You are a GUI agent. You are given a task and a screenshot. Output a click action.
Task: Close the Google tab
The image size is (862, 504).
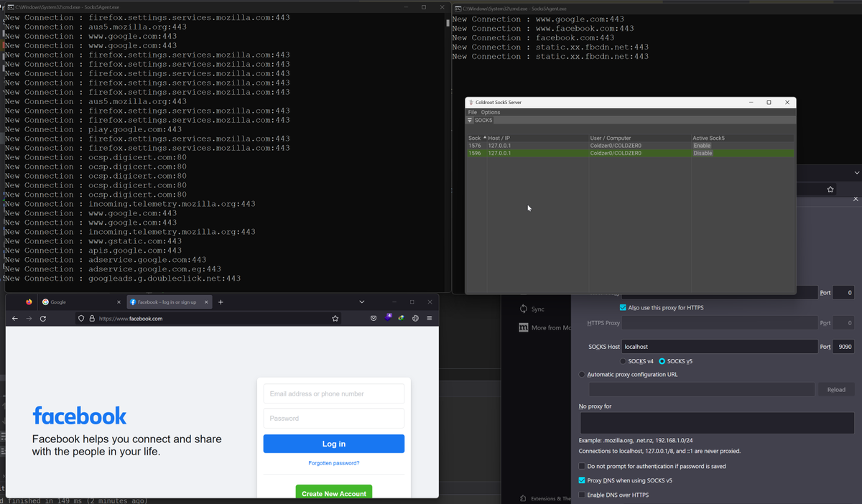point(119,302)
